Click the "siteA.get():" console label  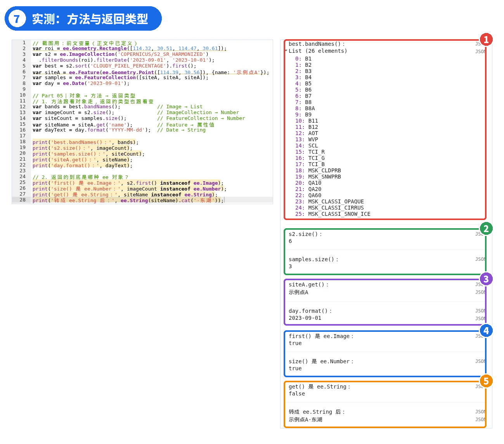pyautogui.click(x=308, y=285)
